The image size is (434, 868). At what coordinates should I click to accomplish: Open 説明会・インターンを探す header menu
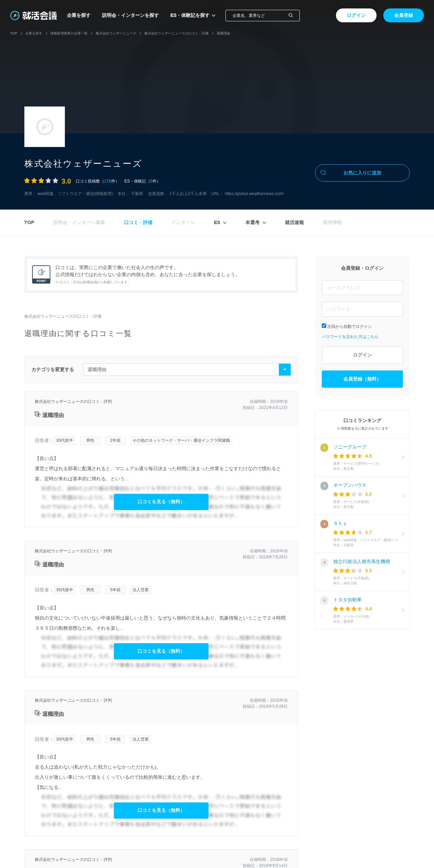tap(130, 15)
